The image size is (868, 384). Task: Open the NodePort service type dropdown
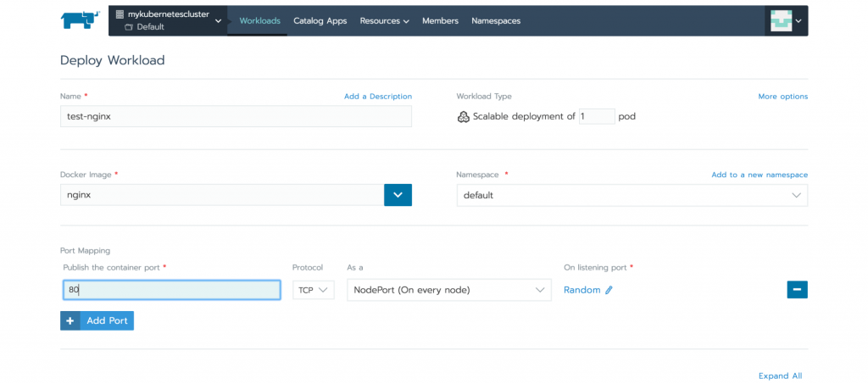449,290
